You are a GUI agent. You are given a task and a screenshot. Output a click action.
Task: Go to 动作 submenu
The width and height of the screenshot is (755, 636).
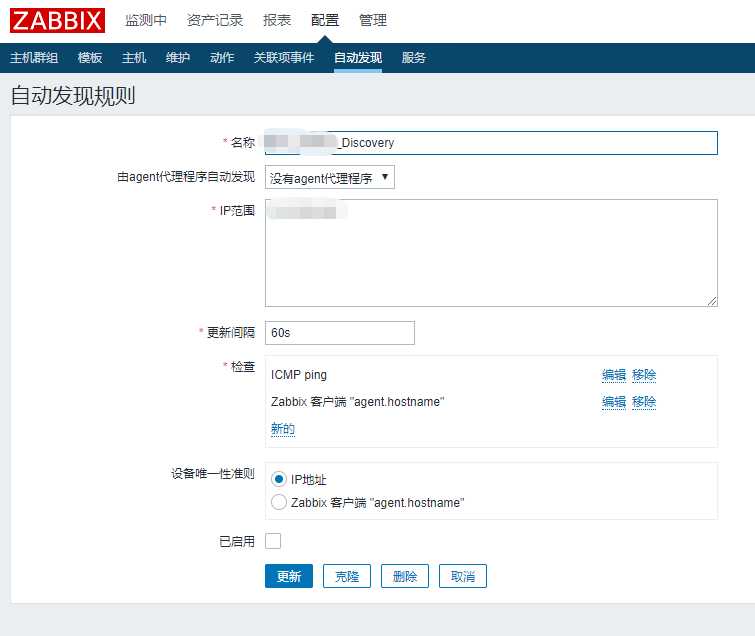point(221,58)
